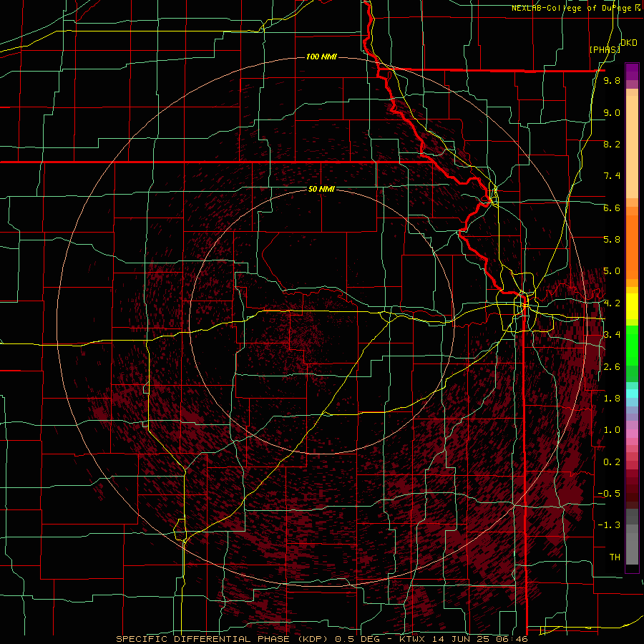Click the 7.4 value on the color scale
This screenshot has width=644, height=644.
point(612,176)
